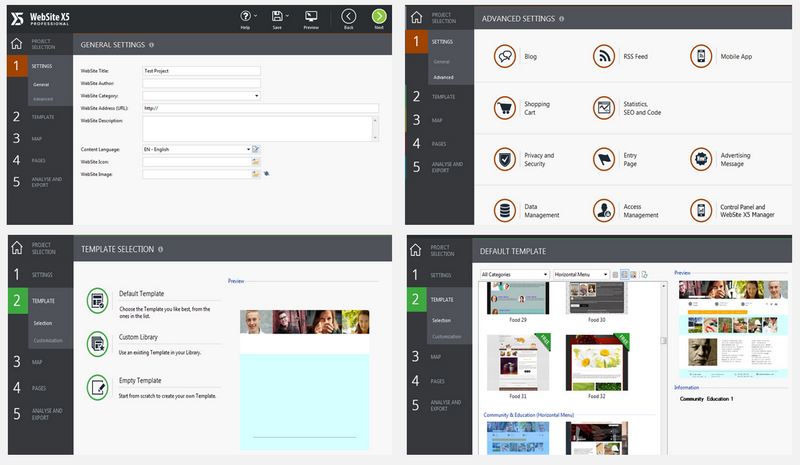Click General Settings title info icon
Screen dimensions: 800x465
pos(152,45)
